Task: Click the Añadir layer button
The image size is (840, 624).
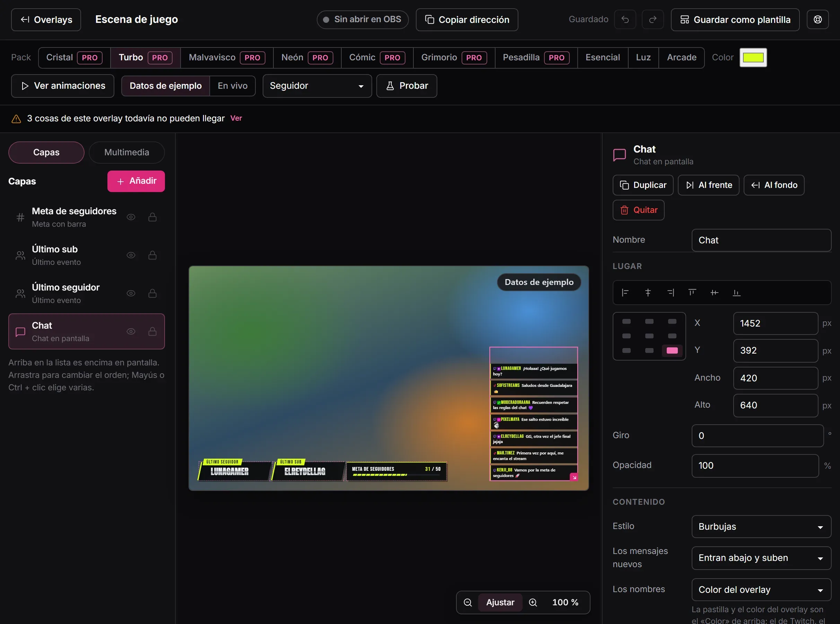Action: tap(136, 181)
